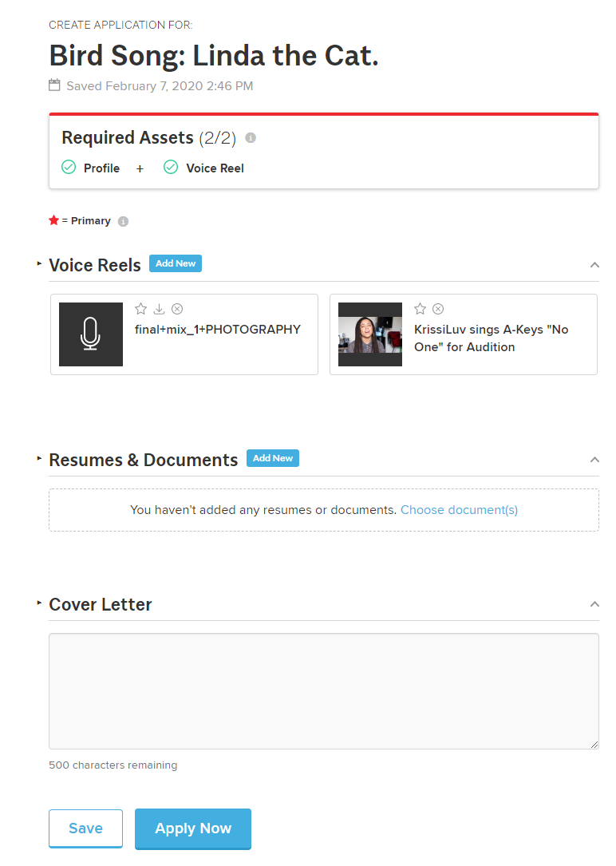Click the calendar icon by saved date

tap(54, 85)
